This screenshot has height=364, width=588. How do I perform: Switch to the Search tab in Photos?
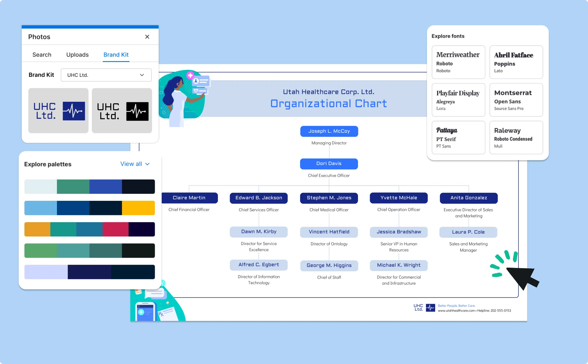tap(42, 54)
